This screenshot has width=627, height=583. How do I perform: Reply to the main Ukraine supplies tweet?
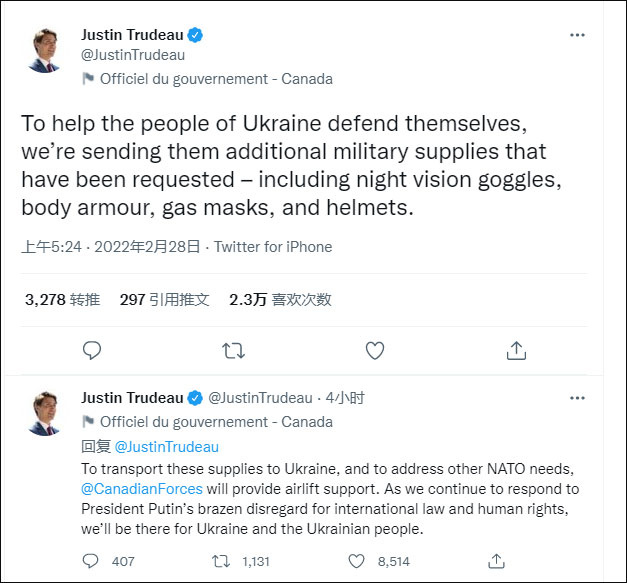coord(92,350)
